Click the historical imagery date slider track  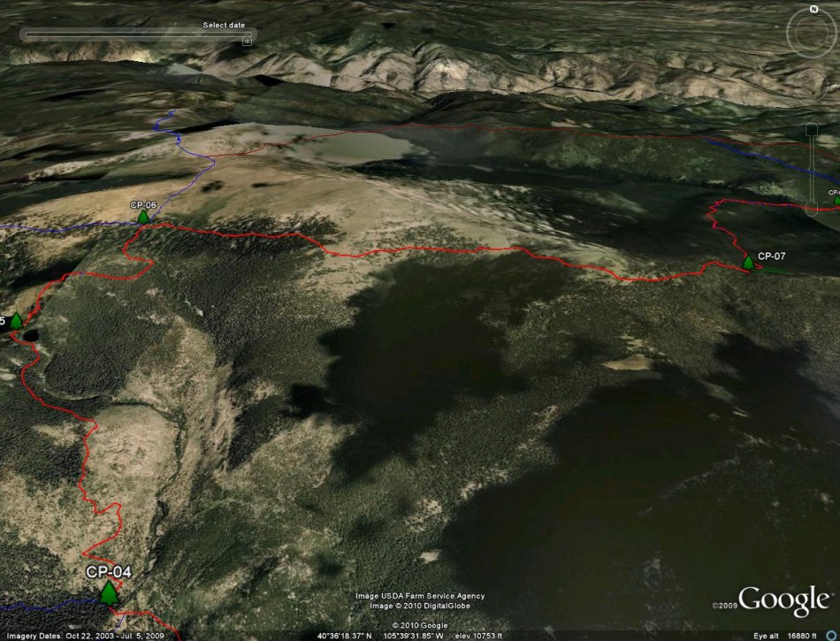click(133, 35)
